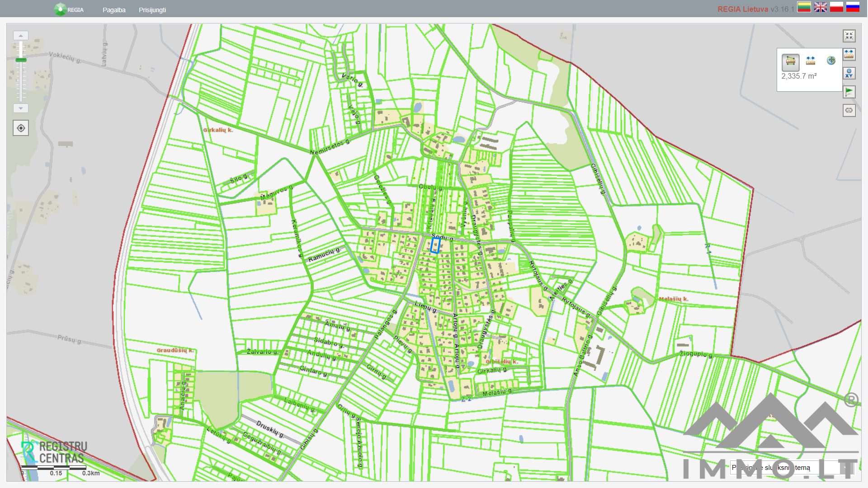Click the Prūsų g. street label

(70, 339)
